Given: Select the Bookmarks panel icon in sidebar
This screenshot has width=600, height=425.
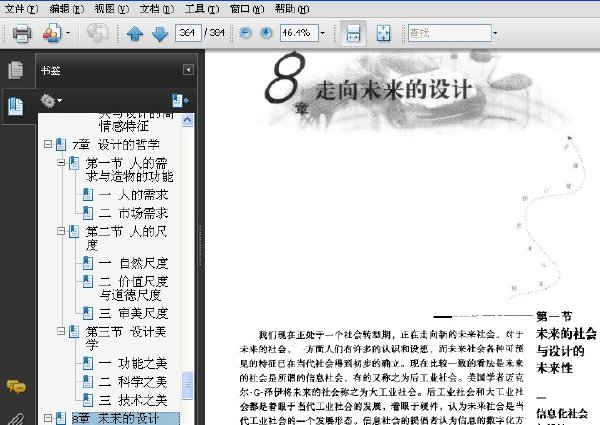Looking at the screenshot, I should coord(16,106).
